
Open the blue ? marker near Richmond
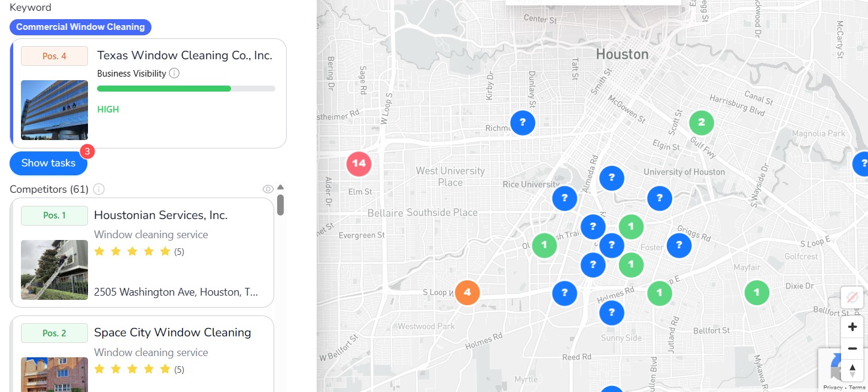coord(523,123)
